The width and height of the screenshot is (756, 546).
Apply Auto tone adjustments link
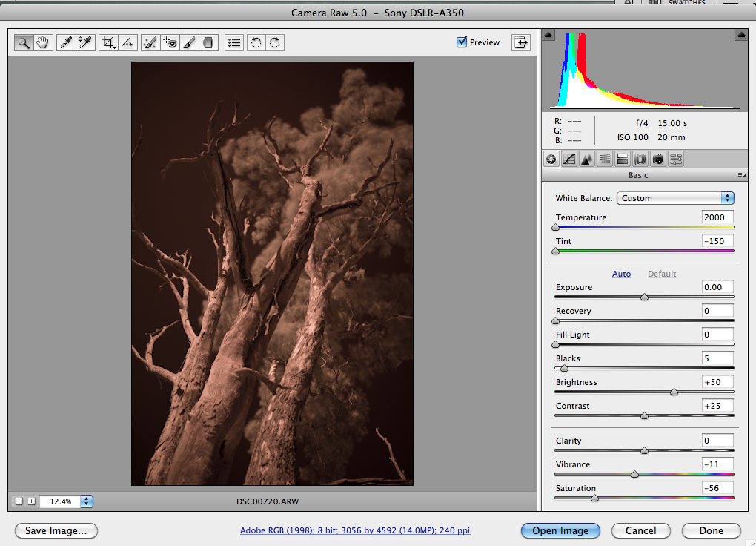coord(622,274)
